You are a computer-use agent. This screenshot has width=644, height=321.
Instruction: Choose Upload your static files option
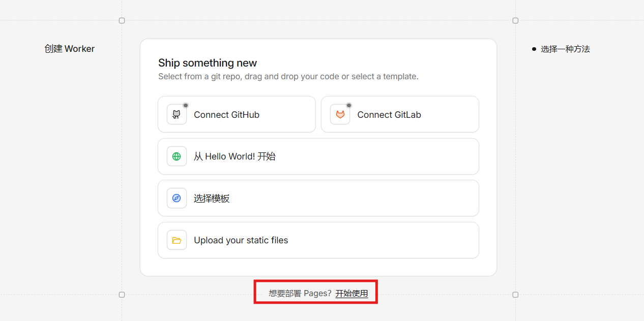(x=318, y=240)
